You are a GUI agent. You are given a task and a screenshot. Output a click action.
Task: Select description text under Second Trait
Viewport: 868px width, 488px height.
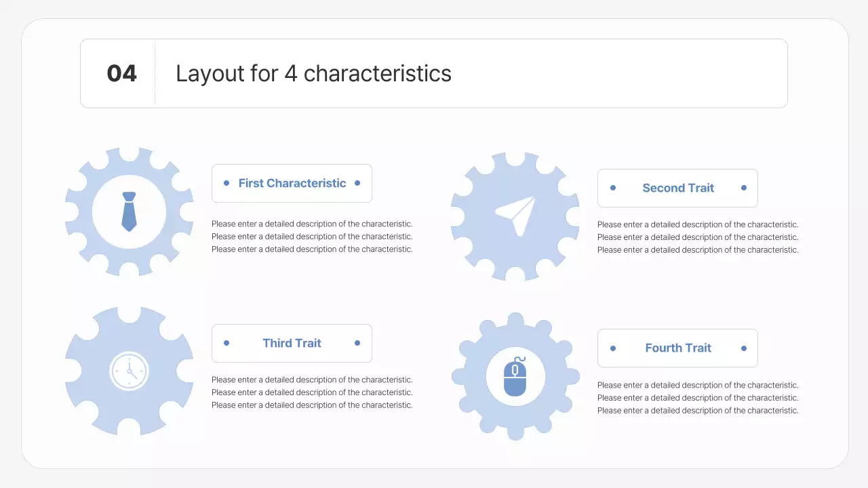[x=698, y=237]
